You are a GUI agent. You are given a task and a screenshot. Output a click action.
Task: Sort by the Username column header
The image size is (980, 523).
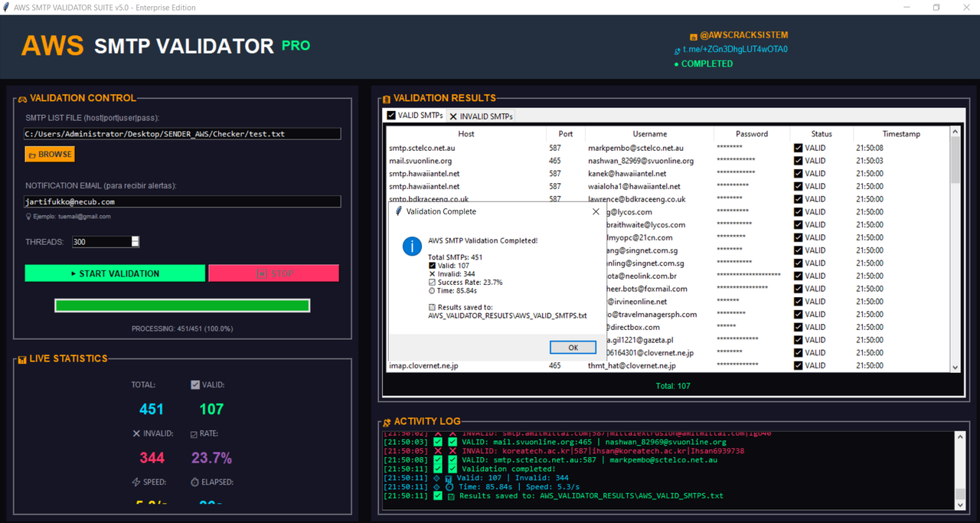(650, 134)
